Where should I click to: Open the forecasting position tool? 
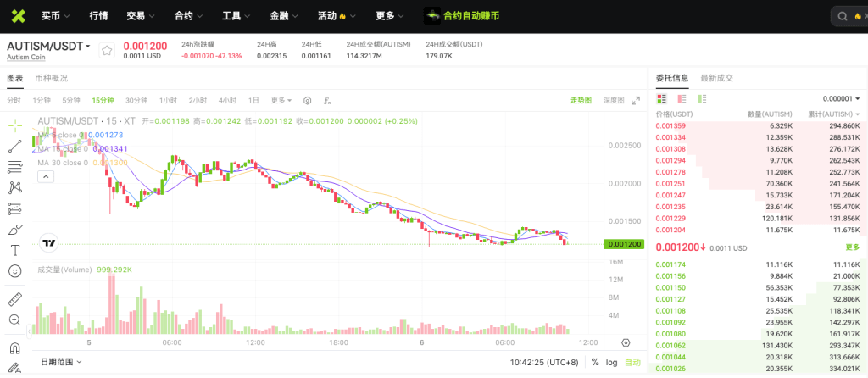point(15,208)
